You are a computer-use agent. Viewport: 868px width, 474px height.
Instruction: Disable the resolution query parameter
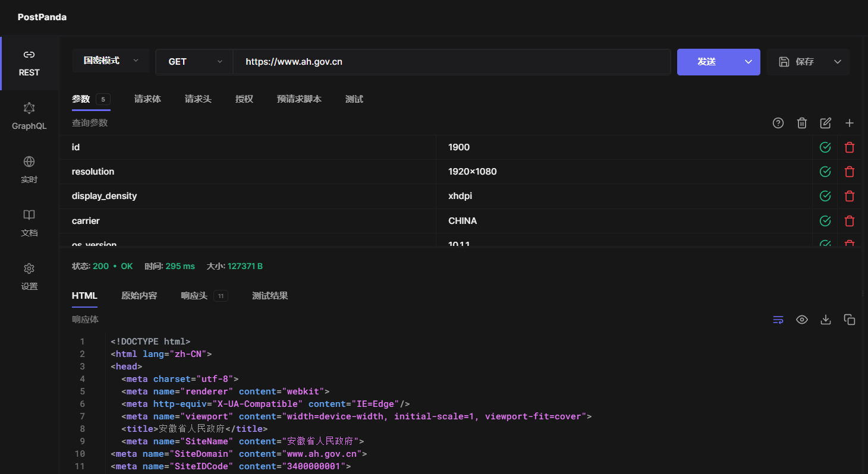[825, 171]
